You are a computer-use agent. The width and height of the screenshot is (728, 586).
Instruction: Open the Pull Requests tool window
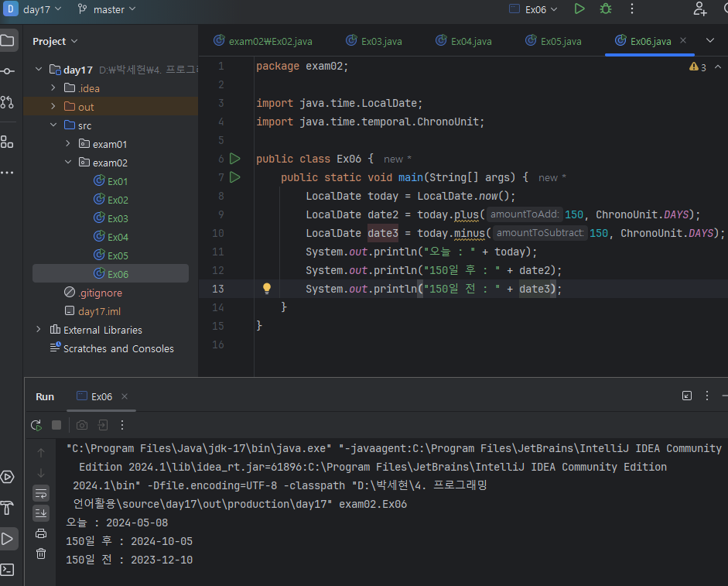[x=8, y=102]
